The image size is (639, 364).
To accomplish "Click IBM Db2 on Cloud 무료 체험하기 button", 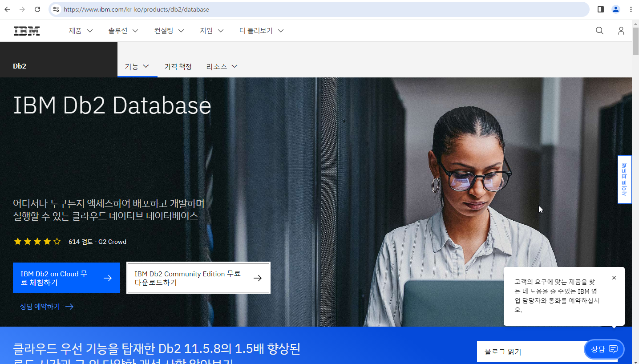I will pyautogui.click(x=66, y=278).
